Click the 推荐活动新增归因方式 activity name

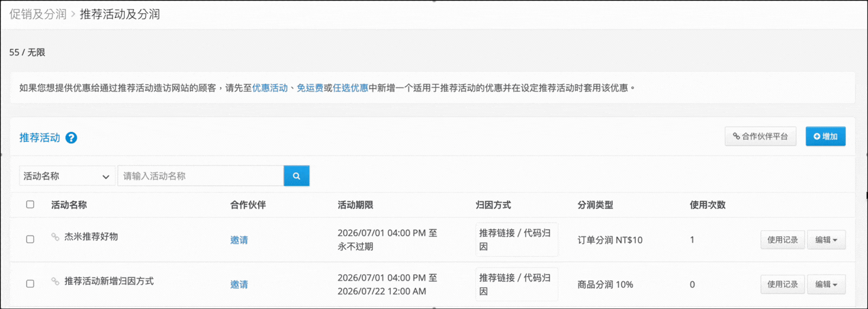109,281
